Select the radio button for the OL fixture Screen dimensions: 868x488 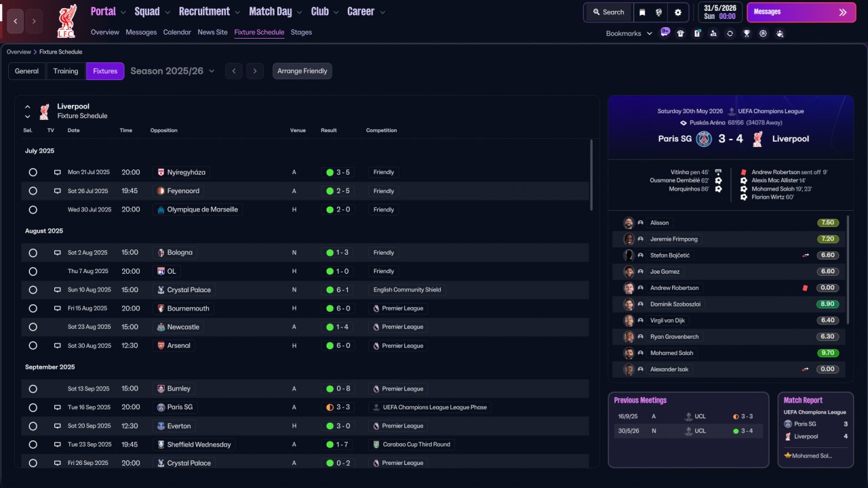coord(33,271)
